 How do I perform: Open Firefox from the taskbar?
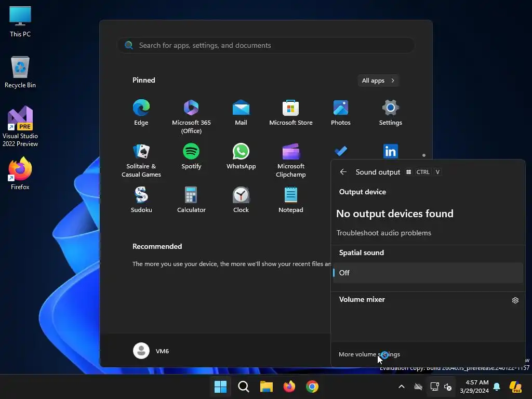click(289, 387)
